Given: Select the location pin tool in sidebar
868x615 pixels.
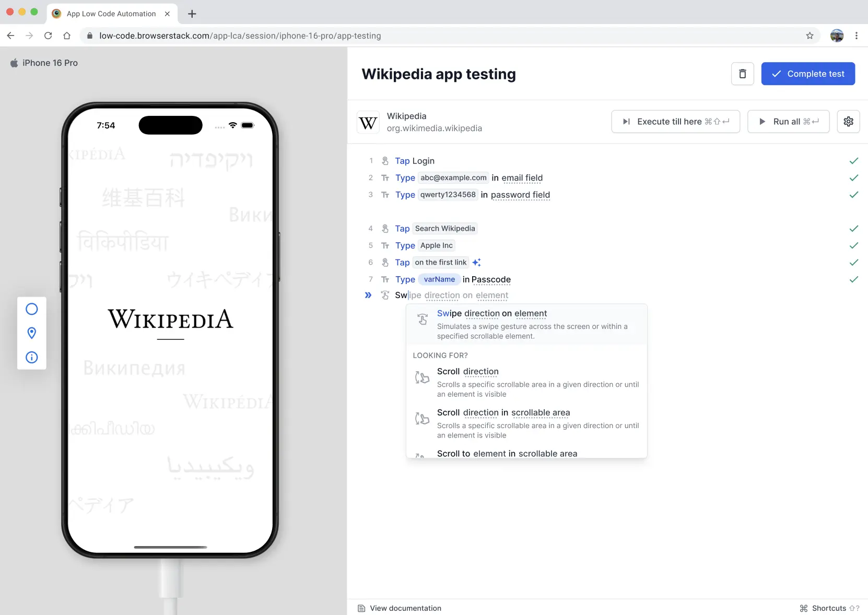Looking at the screenshot, I should (x=32, y=333).
